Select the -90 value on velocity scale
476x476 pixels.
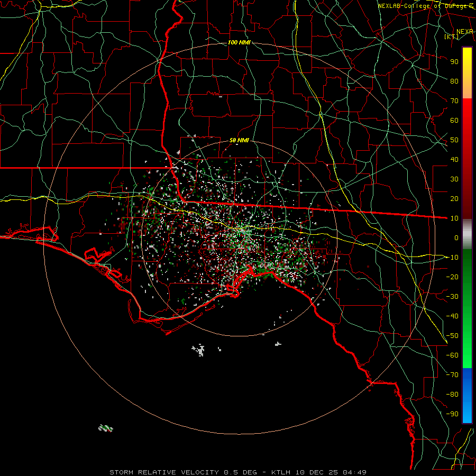pos(452,414)
